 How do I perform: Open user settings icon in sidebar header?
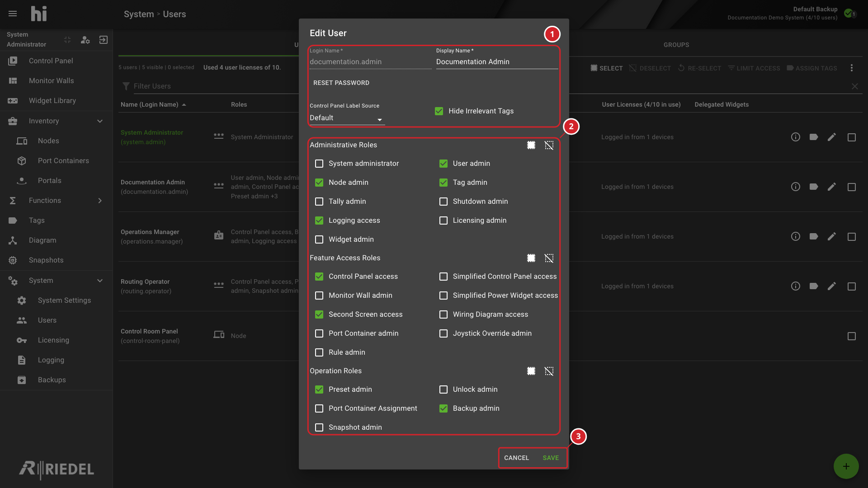85,40
